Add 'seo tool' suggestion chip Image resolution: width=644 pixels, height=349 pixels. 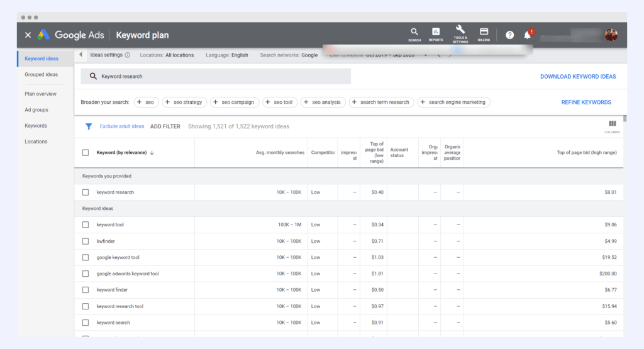[279, 102]
